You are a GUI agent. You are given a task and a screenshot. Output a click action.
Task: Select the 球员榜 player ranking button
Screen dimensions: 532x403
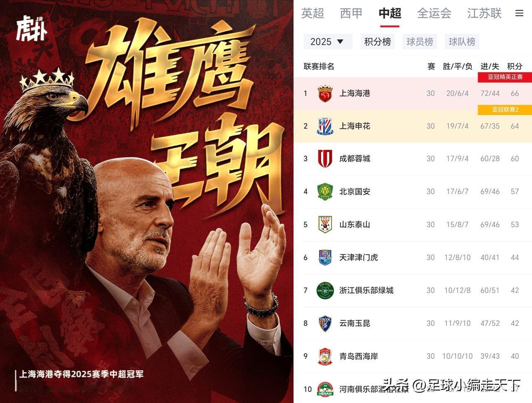(420, 42)
